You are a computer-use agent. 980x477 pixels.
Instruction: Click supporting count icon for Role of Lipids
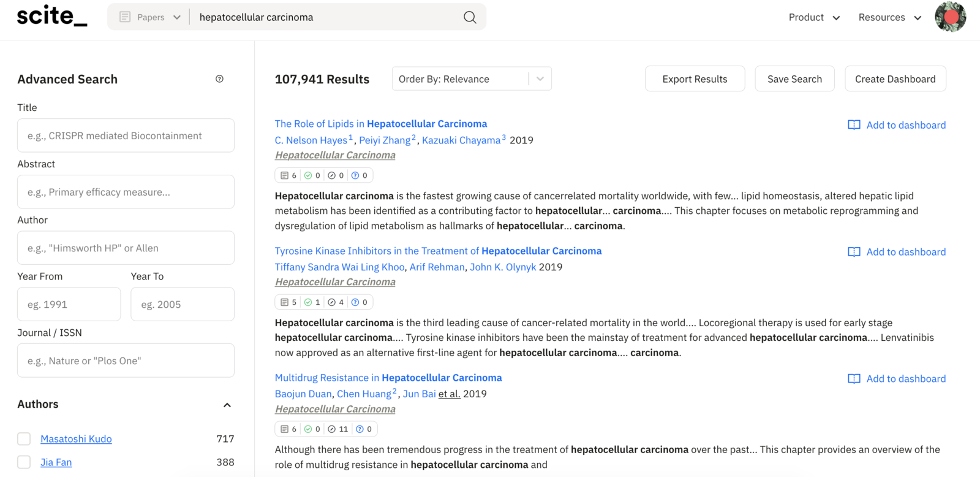(308, 175)
